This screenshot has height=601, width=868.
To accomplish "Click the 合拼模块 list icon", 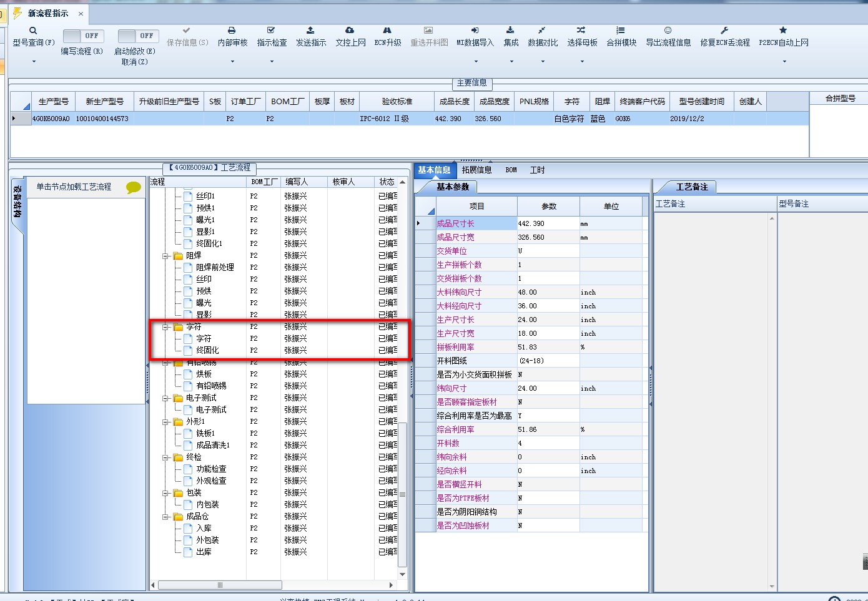I will 620,31.
